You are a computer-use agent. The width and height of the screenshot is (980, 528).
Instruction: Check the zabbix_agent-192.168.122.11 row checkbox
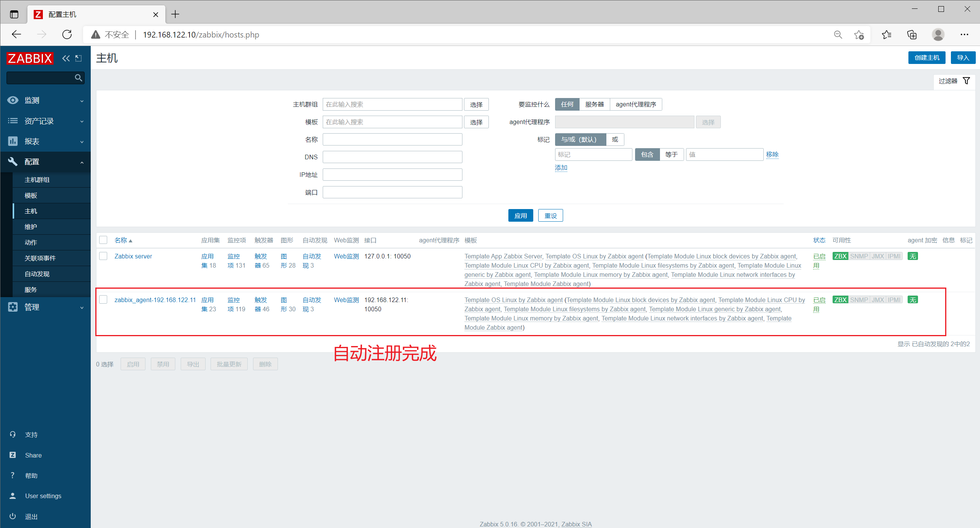coord(103,299)
